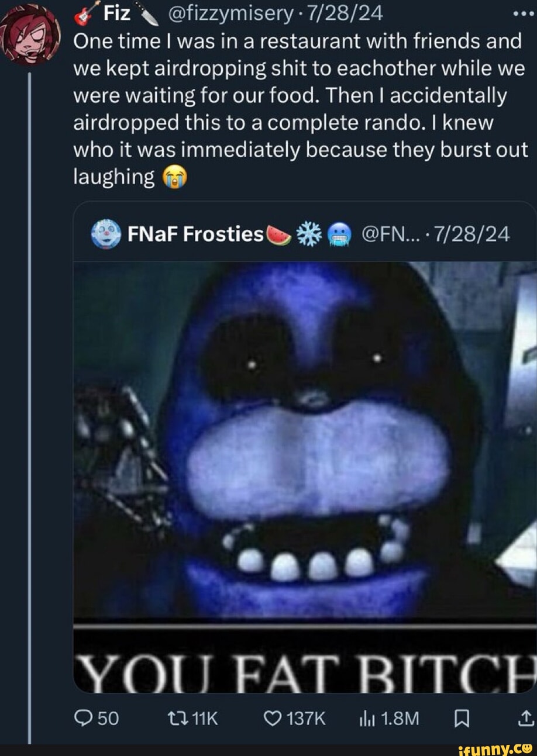Screen dimensions: 537x756
Task: Open the reply icon with 50 comments
Action: 82,718
